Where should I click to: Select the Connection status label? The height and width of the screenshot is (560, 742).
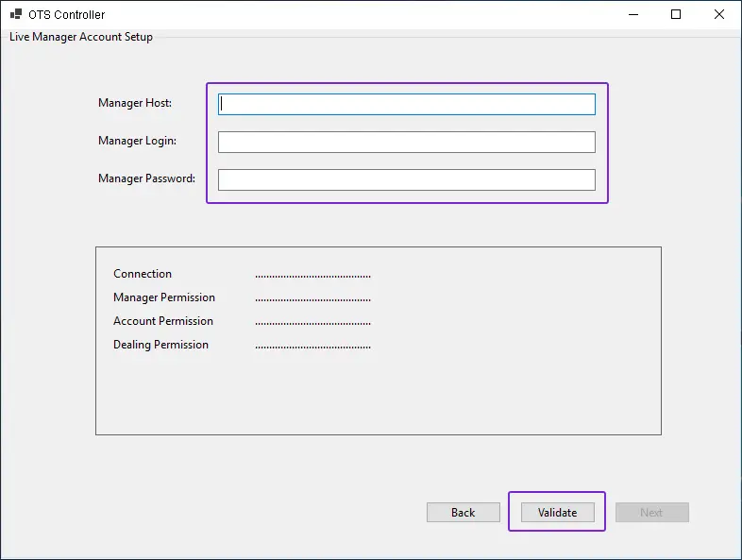click(x=143, y=274)
